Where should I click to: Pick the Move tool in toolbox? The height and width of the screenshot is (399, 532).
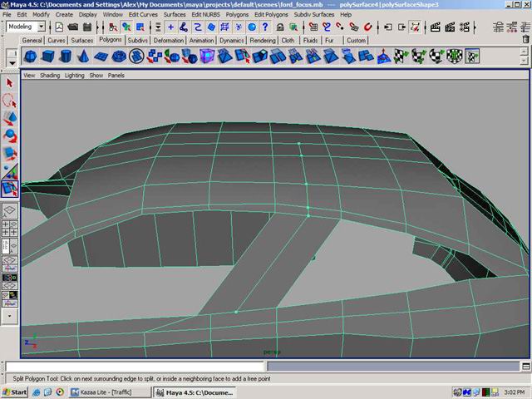click(10, 118)
